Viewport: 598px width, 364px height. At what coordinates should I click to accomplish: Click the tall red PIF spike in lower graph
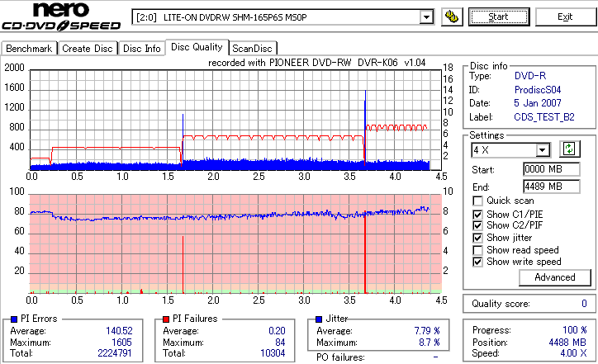click(365, 252)
